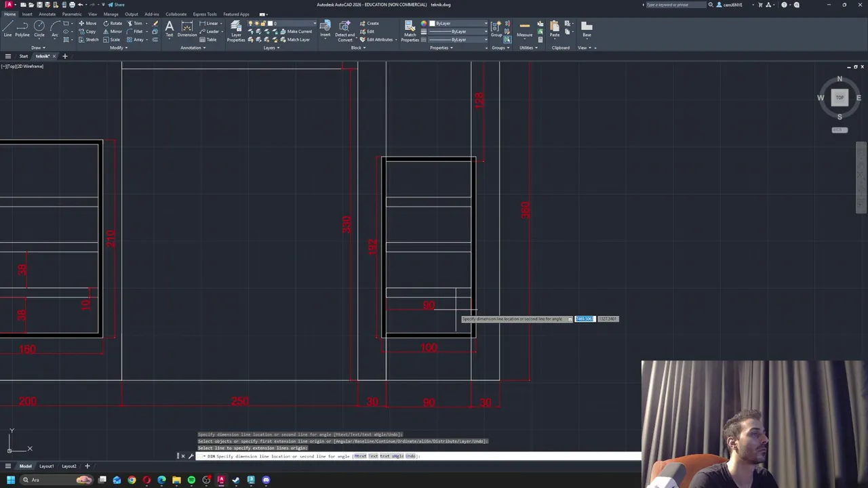Image resolution: width=868 pixels, height=488 pixels.
Task: Click the Leader annotation button
Action: coord(210,31)
